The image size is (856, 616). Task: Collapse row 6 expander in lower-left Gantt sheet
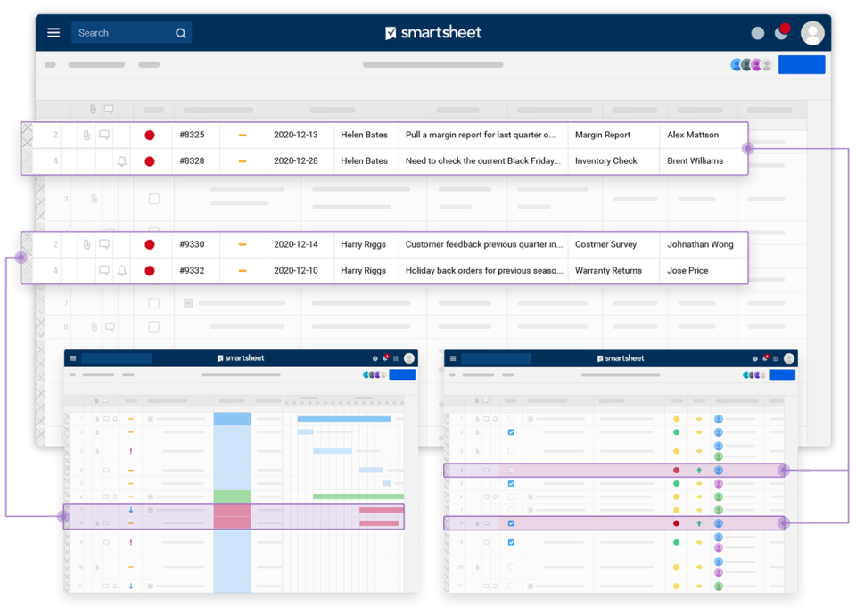[150, 497]
